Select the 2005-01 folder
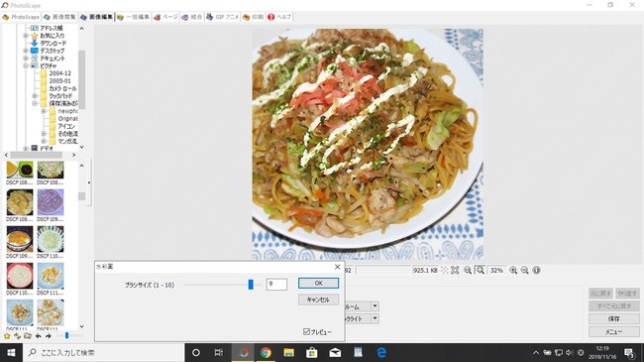The height and width of the screenshot is (362, 644). (60, 81)
